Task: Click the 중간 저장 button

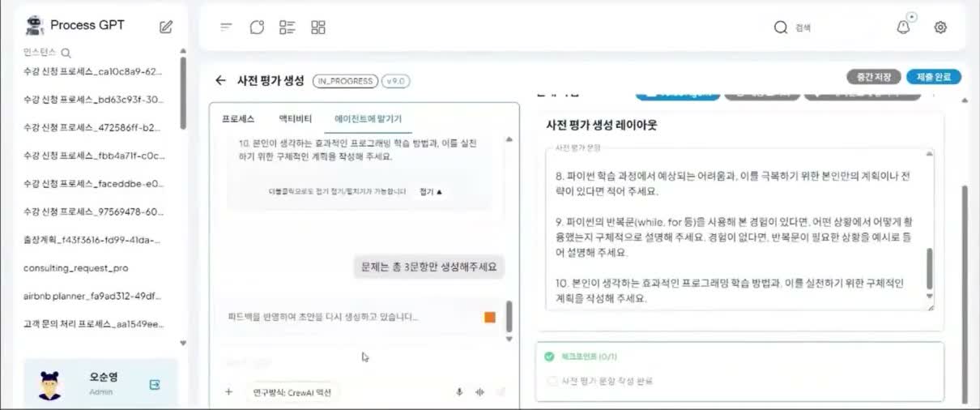Action: [x=874, y=77]
